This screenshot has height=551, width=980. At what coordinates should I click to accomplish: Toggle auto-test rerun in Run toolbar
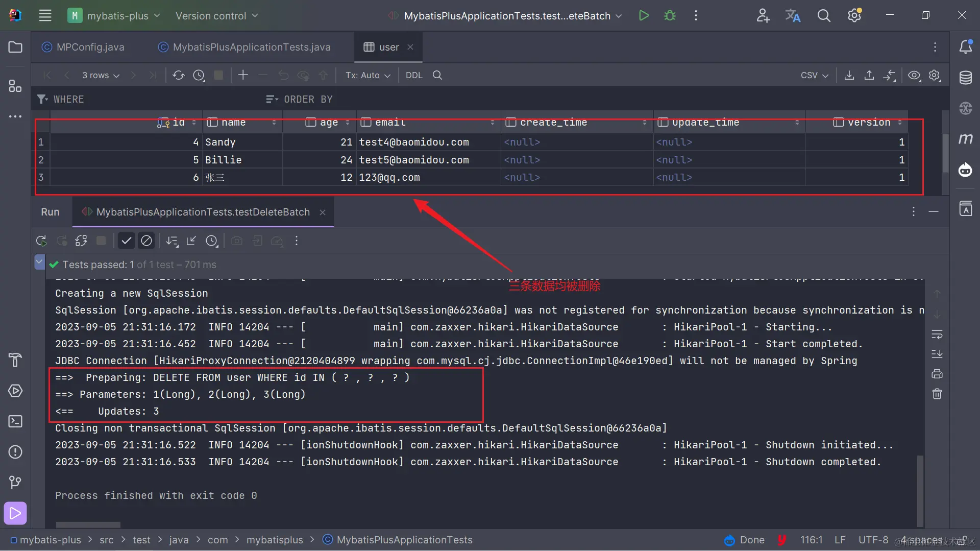(81, 241)
